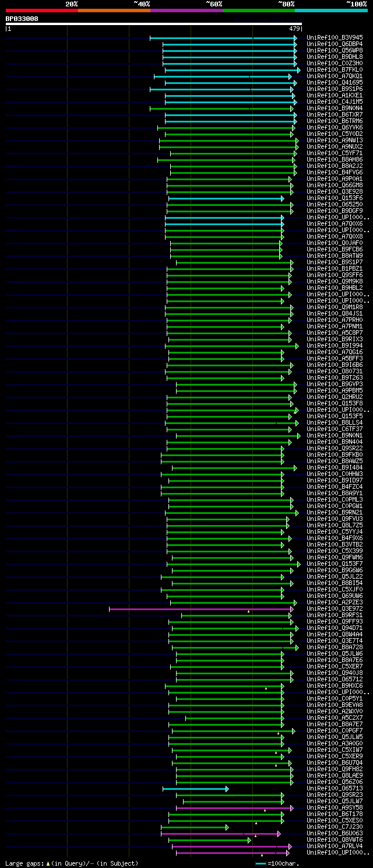Image resolution: width=373 pixels, height=868 pixels.
Task: Select the UniRef100_O80731 label
Action: (335, 372)
